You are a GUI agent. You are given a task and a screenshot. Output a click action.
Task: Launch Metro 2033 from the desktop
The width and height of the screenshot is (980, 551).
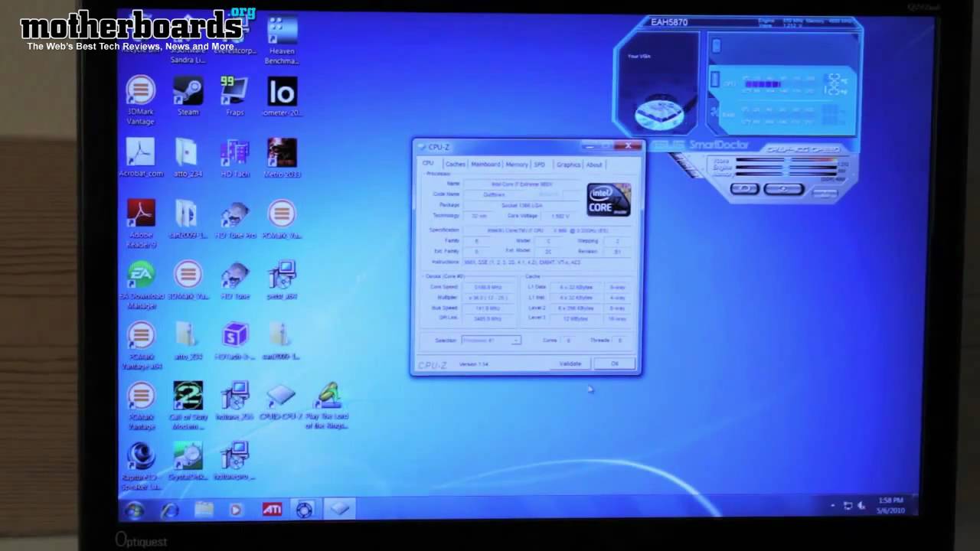tap(282, 158)
